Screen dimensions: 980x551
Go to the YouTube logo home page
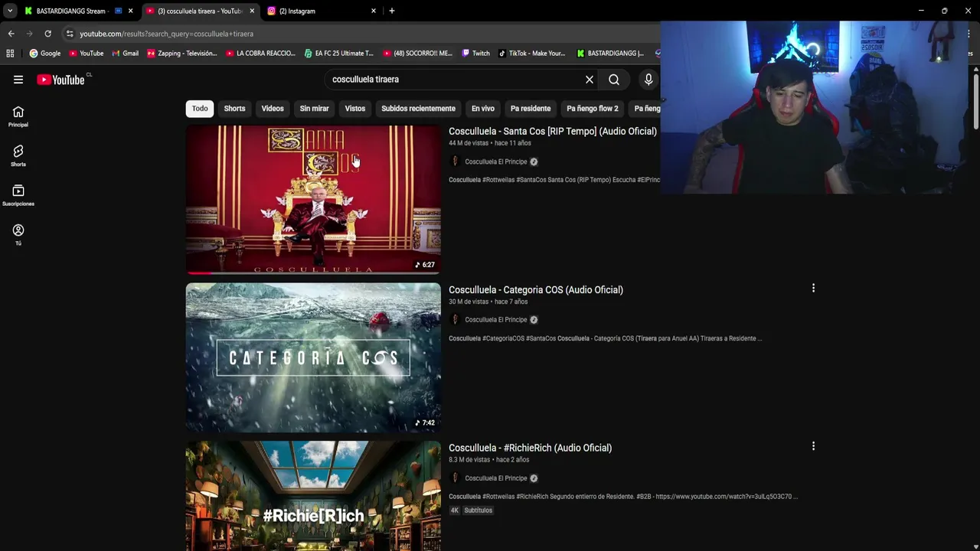pyautogui.click(x=60, y=80)
